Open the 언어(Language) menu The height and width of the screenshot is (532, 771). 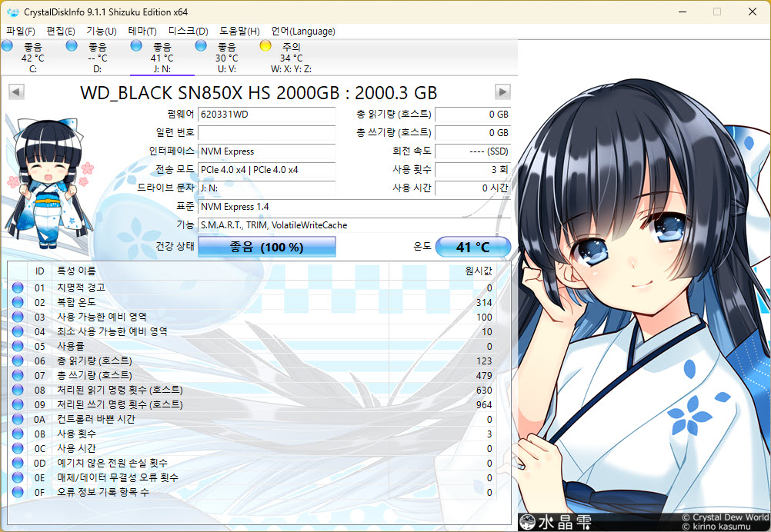pos(303,31)
